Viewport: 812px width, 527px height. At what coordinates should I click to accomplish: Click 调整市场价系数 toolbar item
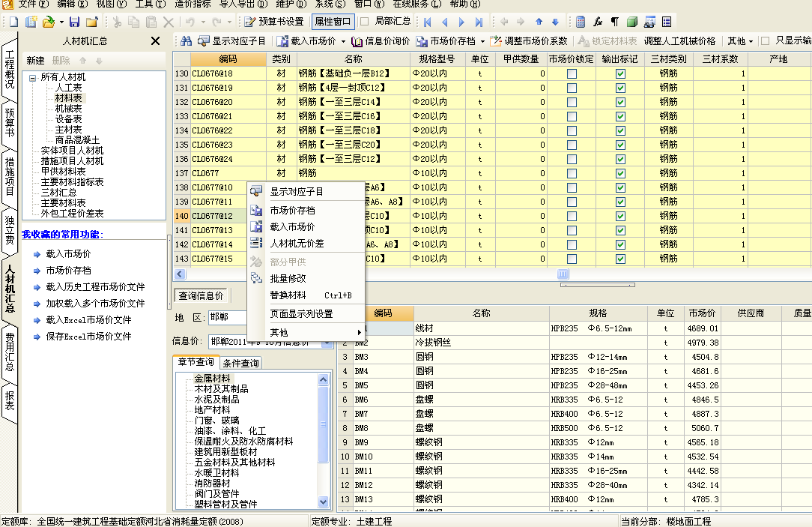pos(530,41)
